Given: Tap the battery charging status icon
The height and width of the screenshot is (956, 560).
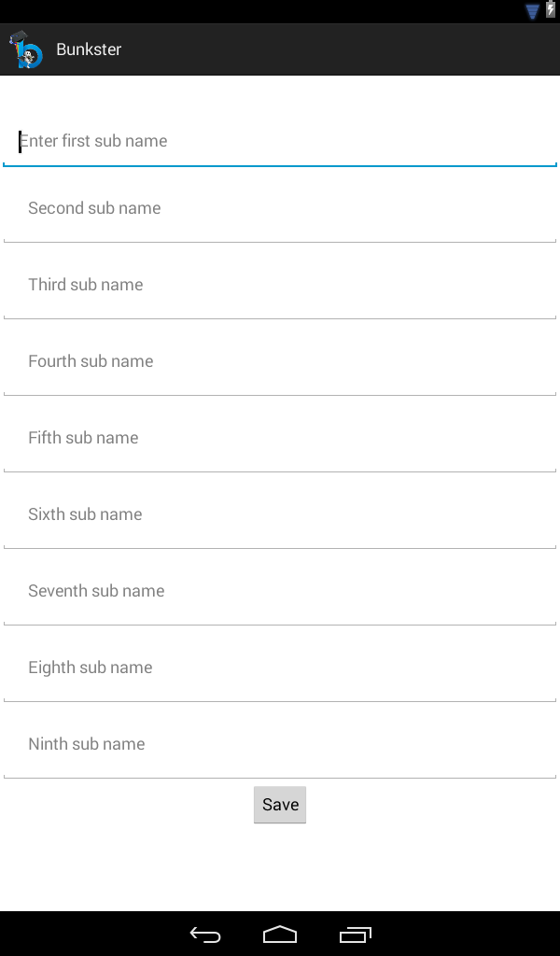Looking at the screenshot, I should (551, 10).
